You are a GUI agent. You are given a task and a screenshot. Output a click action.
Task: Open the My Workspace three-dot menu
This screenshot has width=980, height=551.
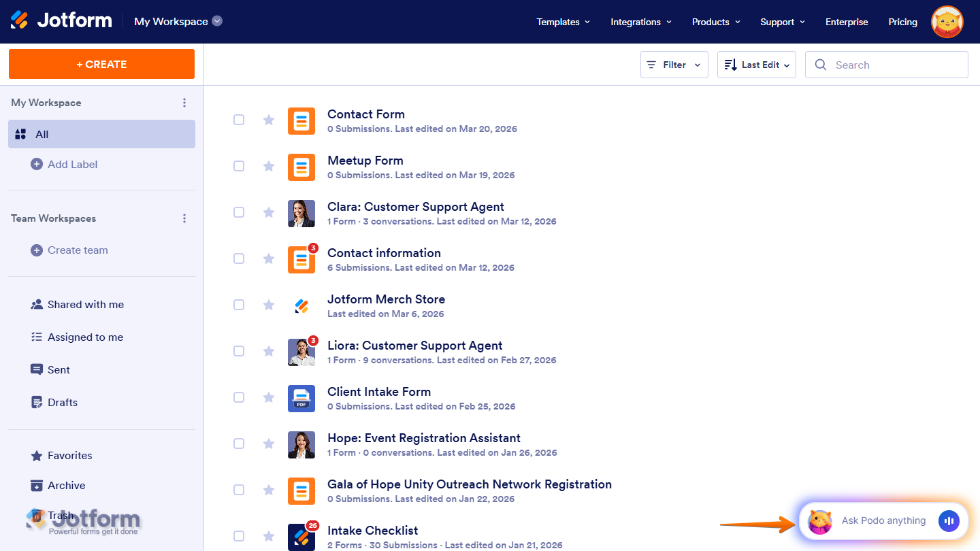pos(184,102)
